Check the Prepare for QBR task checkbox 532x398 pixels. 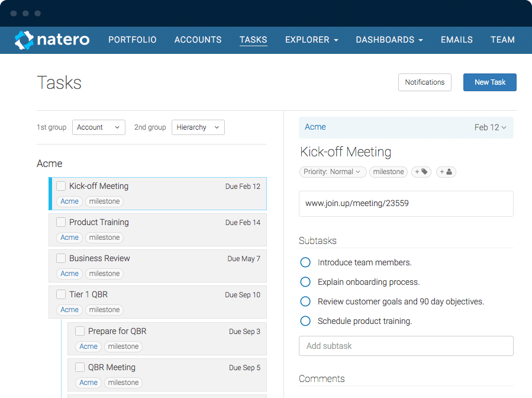tap(80, 330)
